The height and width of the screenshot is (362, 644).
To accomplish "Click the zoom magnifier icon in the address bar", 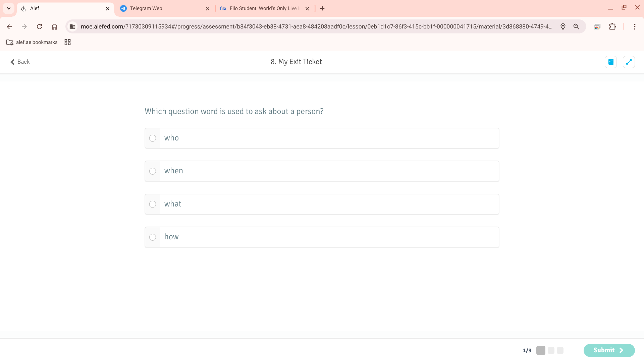I will tap(576, 26).
